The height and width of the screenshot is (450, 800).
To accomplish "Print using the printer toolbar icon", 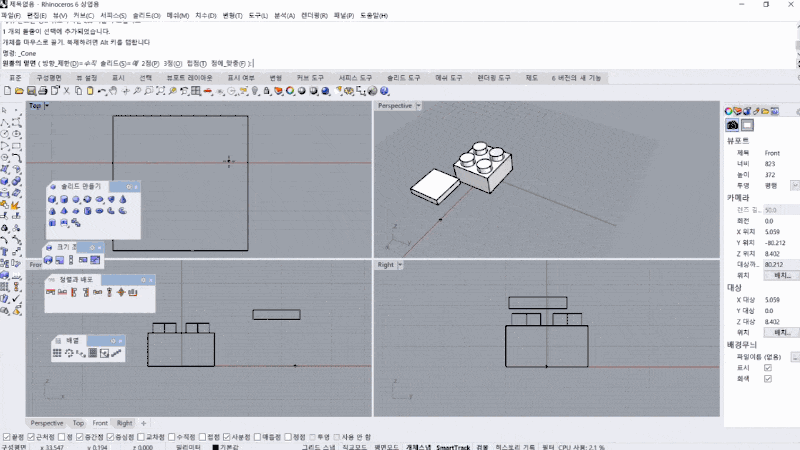I will 43,90.
